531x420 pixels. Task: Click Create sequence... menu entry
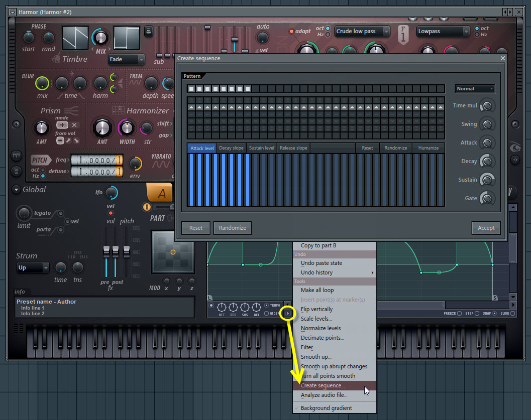pos(334,385)
